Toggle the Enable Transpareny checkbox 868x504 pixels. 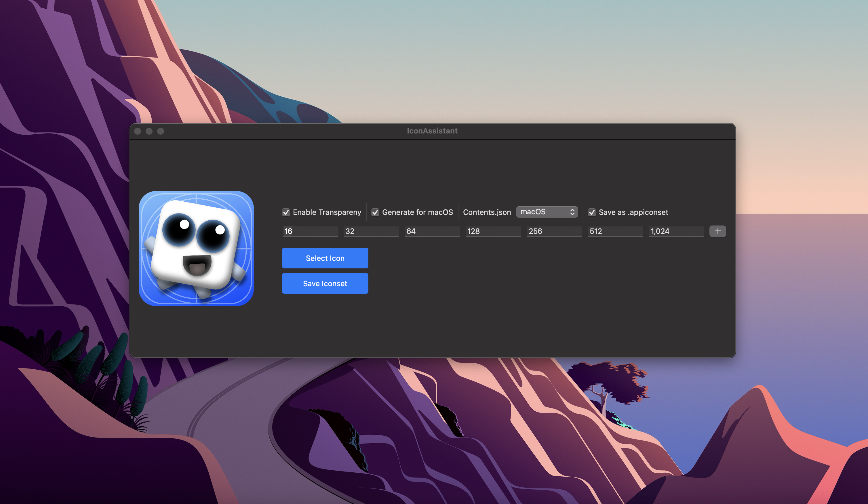pyautogui.click(x=286, y=212)
